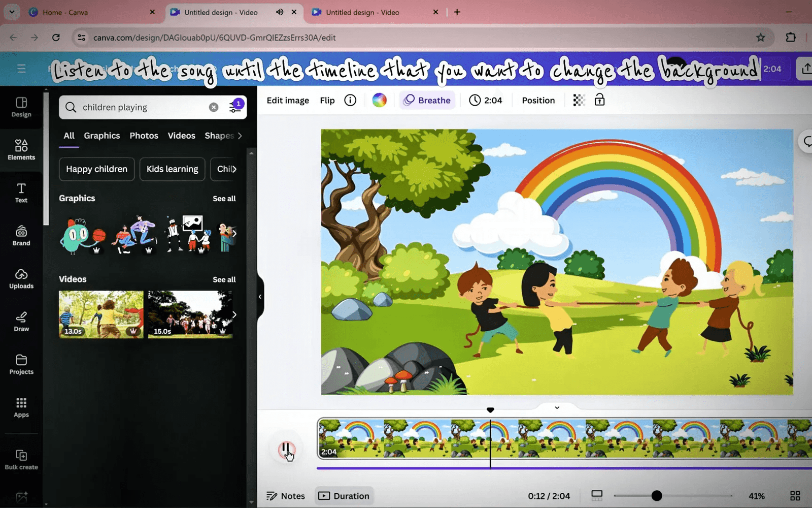Viewport: 812px width, 508px height.
Task: Advance the Videos row with arrow
Action: 234,314
